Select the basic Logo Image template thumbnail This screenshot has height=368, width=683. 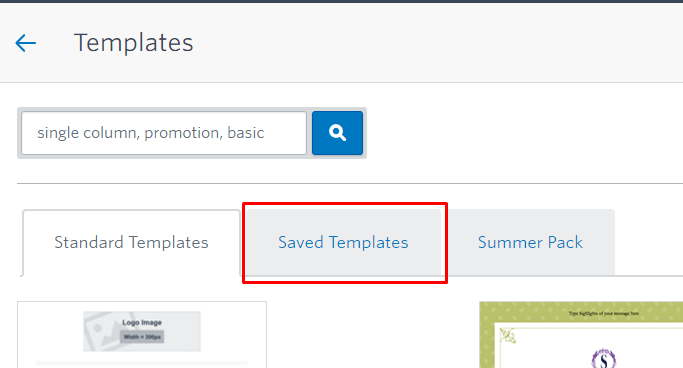tap(142, 334)
